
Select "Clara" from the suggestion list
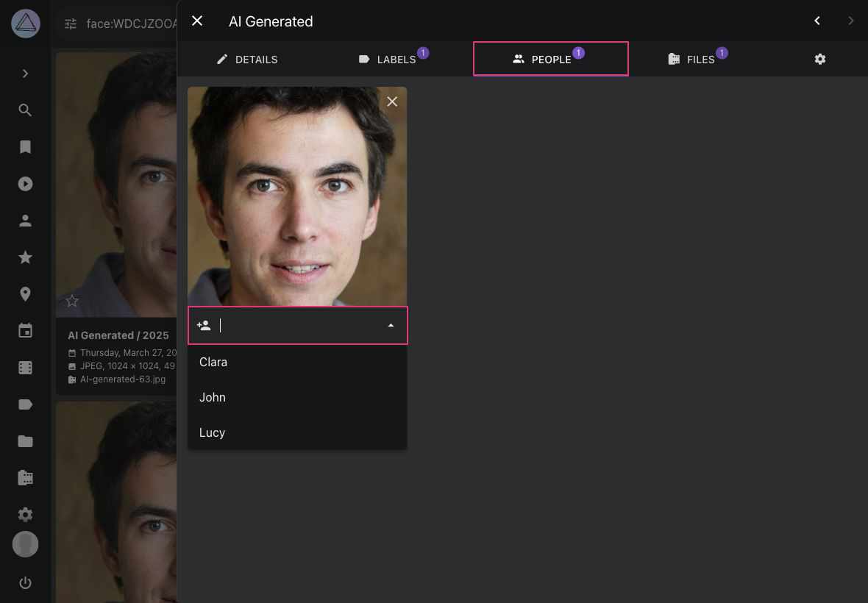pyautogui.click(x=213, y=362)
